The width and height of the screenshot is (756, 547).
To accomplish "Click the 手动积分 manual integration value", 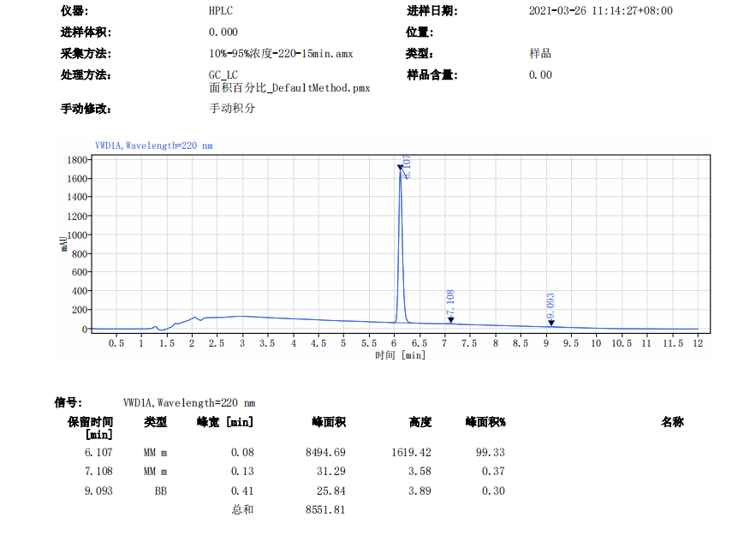I will pyautogui.click(x=232, y=109).
